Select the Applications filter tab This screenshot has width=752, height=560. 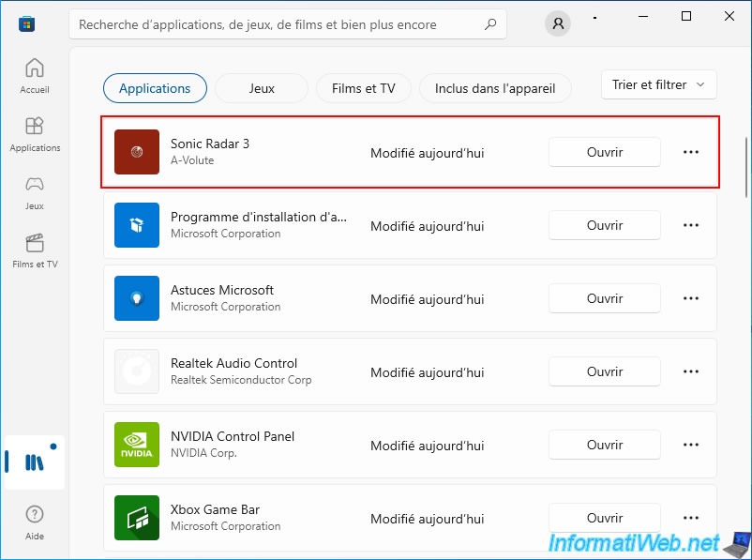click(x=155, y=88)
